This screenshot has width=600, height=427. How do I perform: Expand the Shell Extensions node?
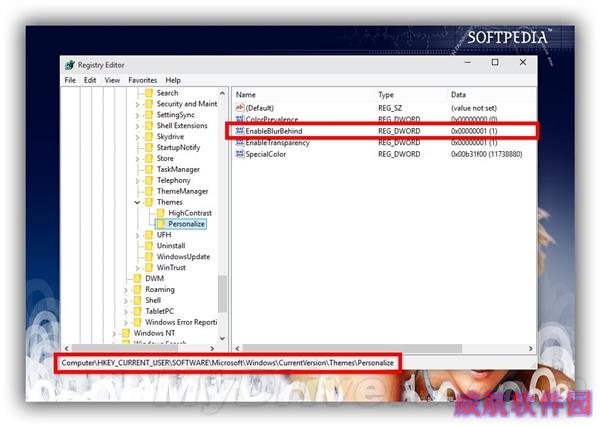tap(137, 126)
